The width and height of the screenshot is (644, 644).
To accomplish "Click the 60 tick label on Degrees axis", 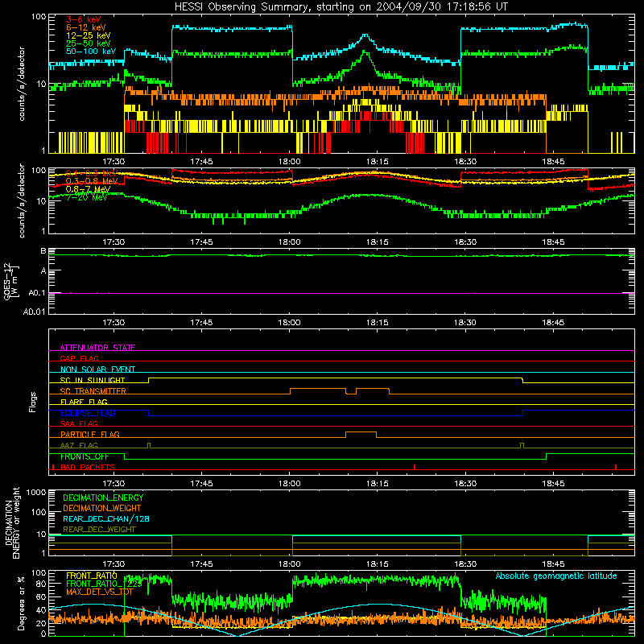I will 41,597.
